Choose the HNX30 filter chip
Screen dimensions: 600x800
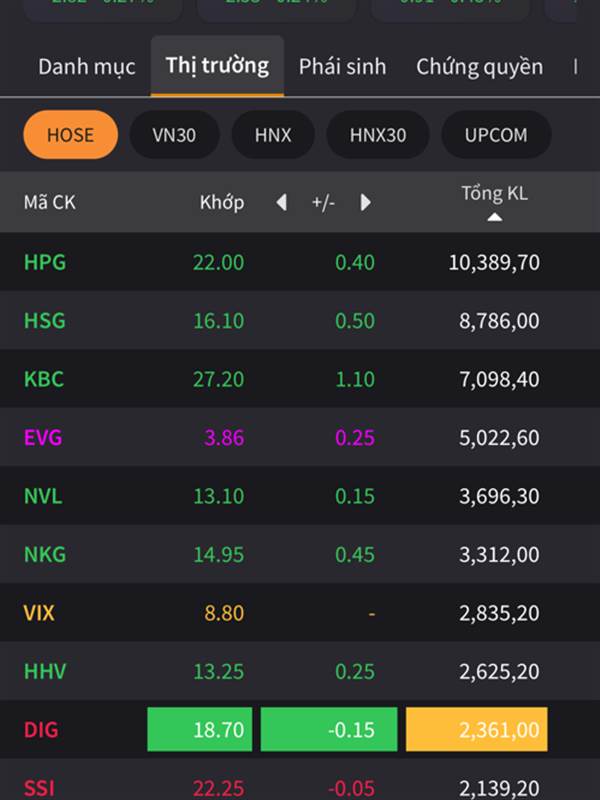coord(378,135)
